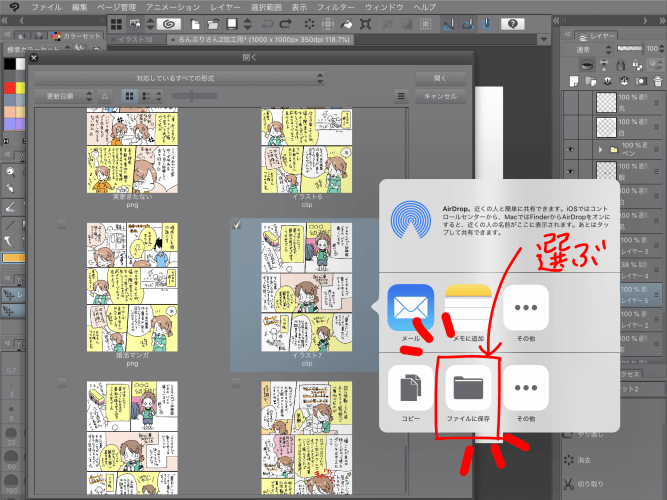Open the 通常 blend mode dropdown

coord(588,50)
